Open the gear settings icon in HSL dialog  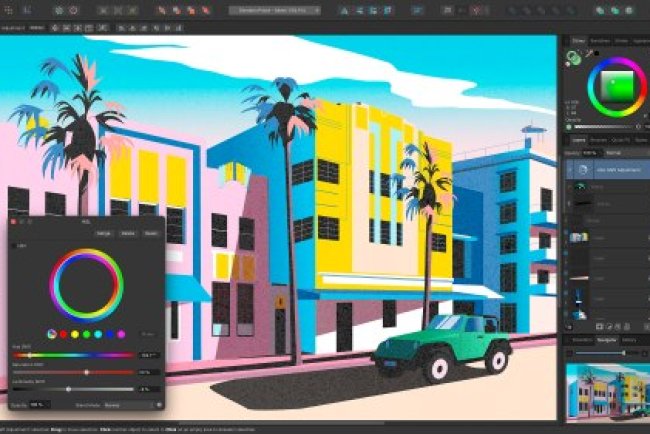(x=158, y=404)
